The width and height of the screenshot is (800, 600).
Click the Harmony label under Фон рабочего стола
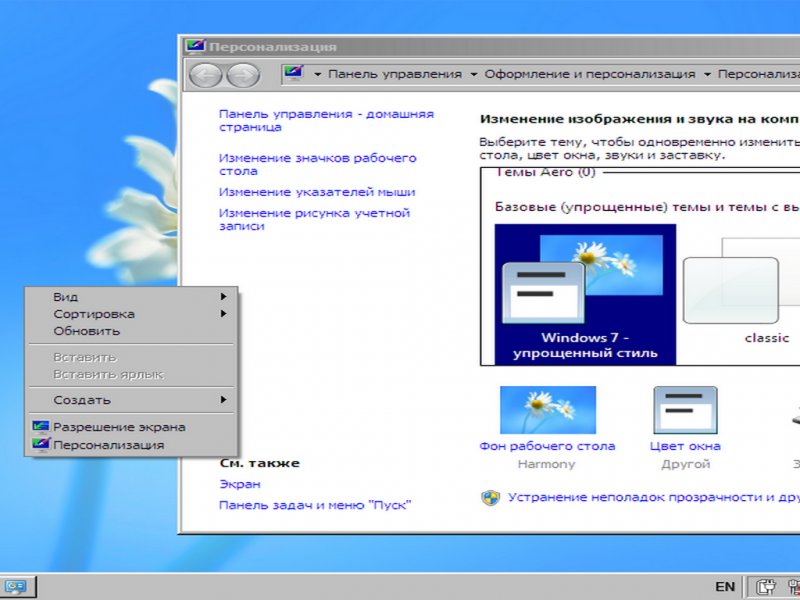coord(546,464)
